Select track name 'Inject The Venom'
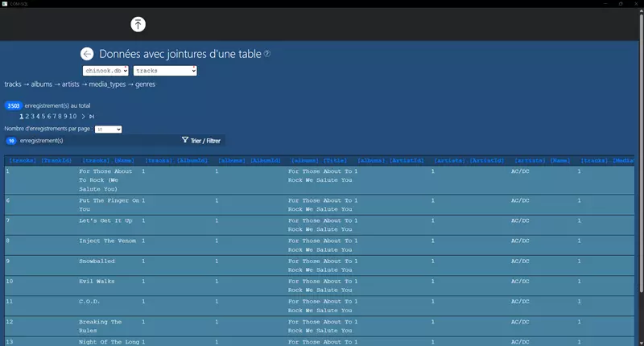 (107, 241)
